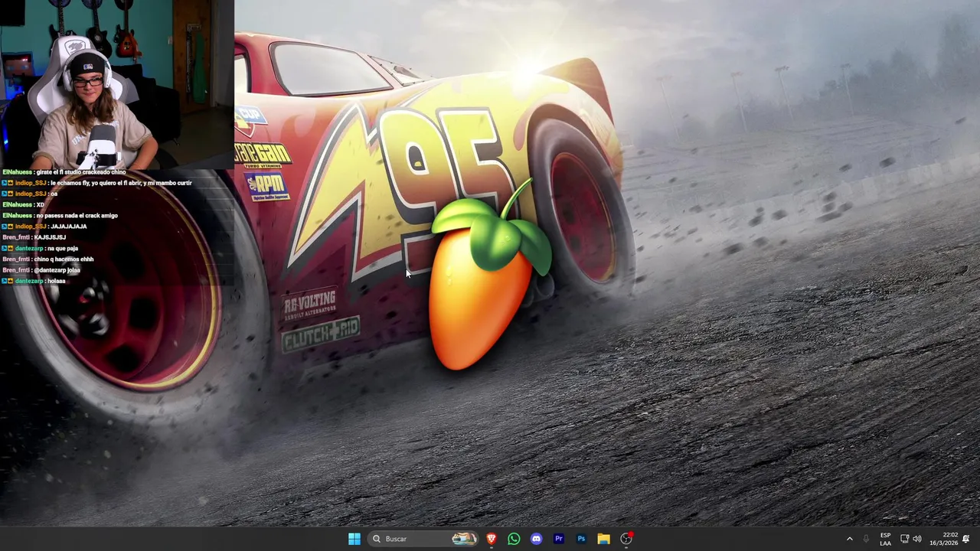980x551 pixels.
Task: Click the microphone tray icon
Action: click(x=866, y=539)
